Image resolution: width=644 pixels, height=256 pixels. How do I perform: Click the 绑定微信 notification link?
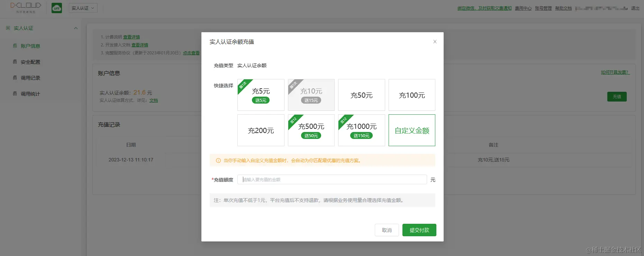coord(484,8)
